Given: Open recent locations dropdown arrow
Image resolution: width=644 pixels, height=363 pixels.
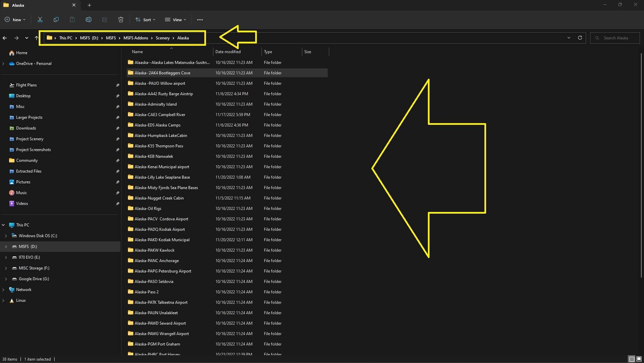Looking at the screenshot, I should [27, 38].
